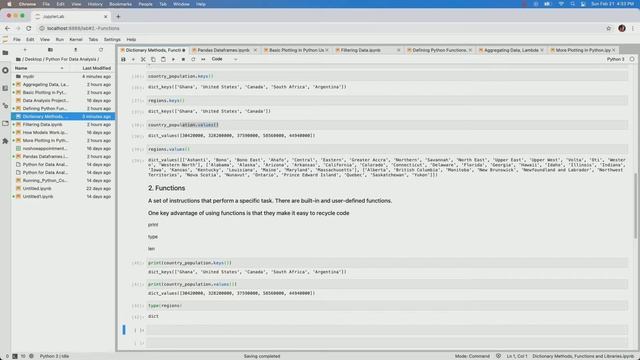Screen dimensions: 640x360
Task: Select the Untitled.ipynb file
Action: pos(63,189)
